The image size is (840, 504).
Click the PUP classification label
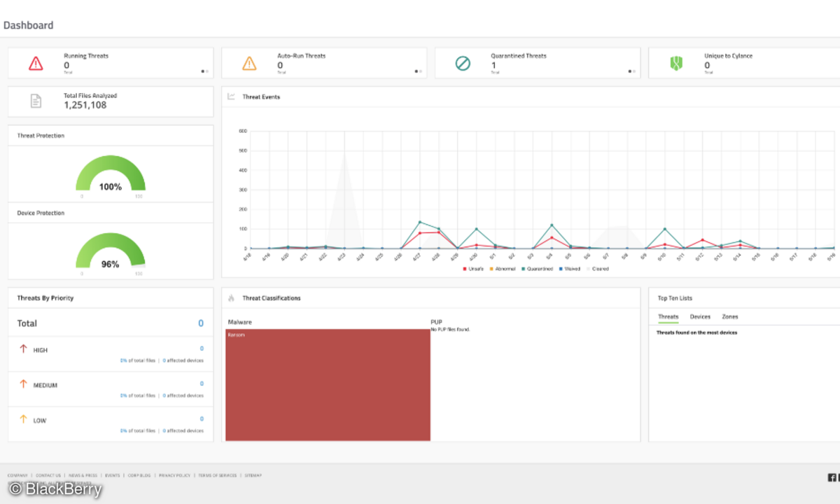tap(436, 322)
